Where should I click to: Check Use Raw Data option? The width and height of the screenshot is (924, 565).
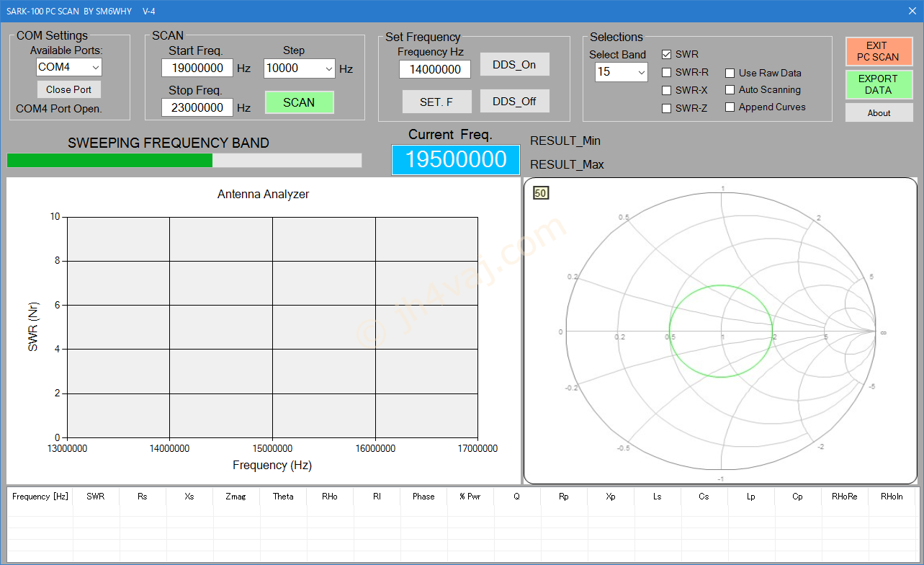pyautogui.click(x=730, y=73)
